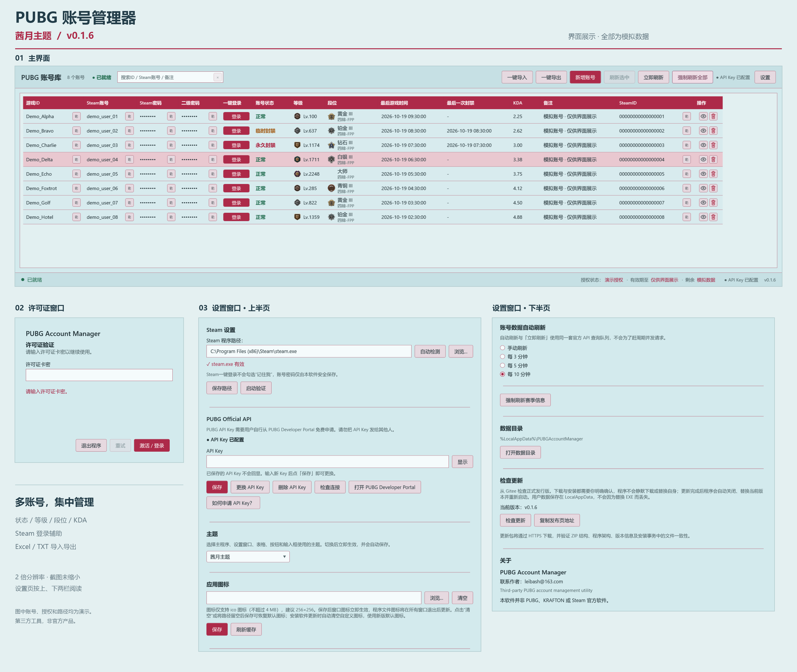
Task: Click 新增账号 button
Action: coord(585,77)
